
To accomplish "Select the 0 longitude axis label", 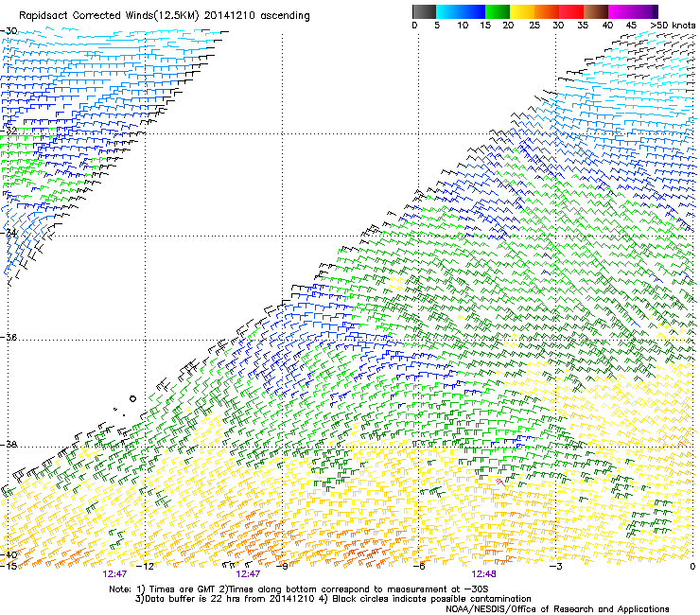I will 692,567.
